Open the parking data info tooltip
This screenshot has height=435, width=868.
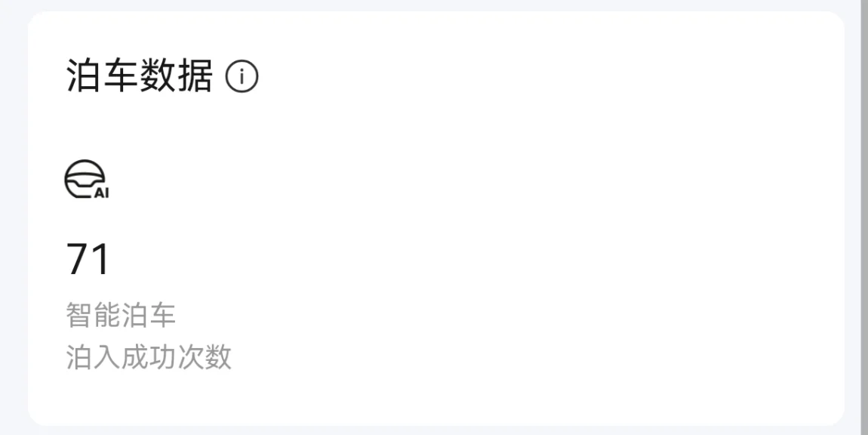click(x=242, y=77)
